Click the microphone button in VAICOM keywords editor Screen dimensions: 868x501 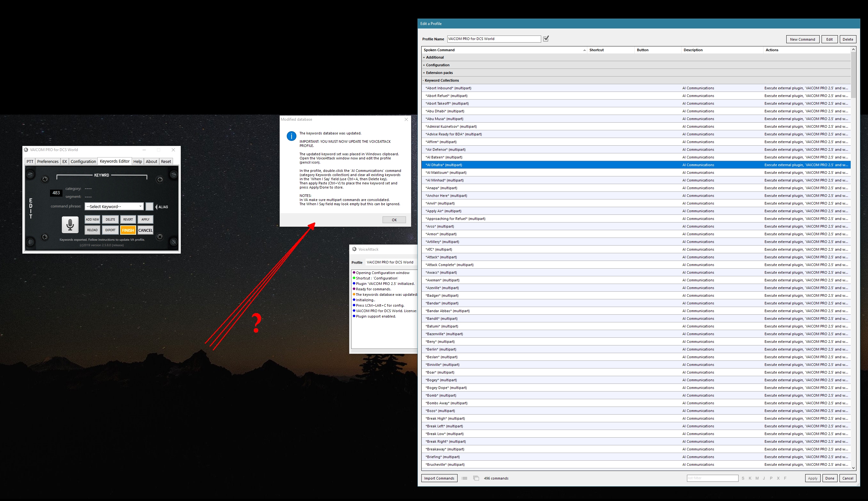coord(70,225)
